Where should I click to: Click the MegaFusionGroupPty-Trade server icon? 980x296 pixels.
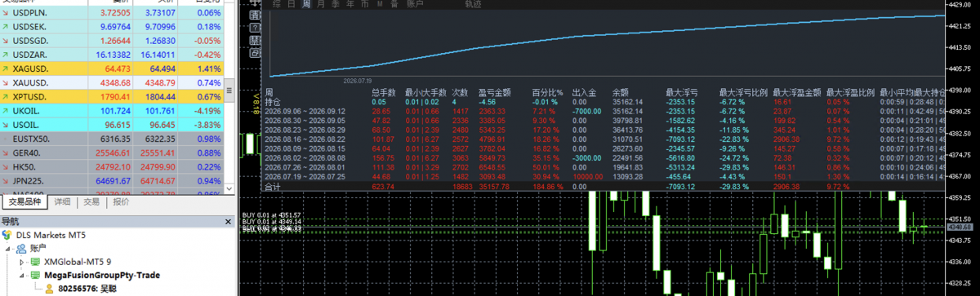click(x=35, y=276)
